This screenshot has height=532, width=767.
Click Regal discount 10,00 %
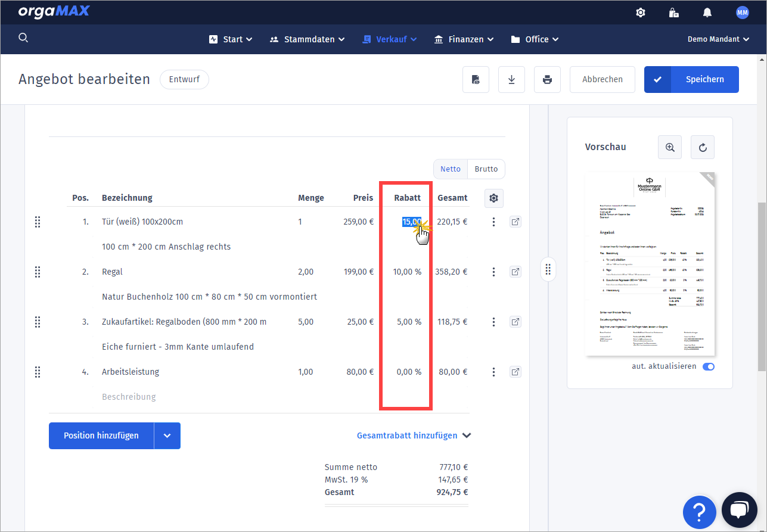point(407,272)
